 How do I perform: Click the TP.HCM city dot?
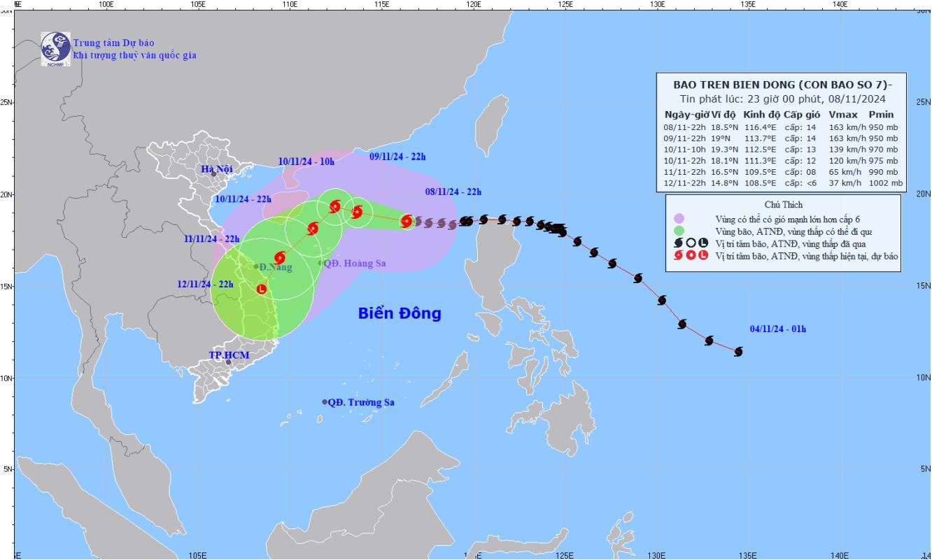[x=228, y=361]
